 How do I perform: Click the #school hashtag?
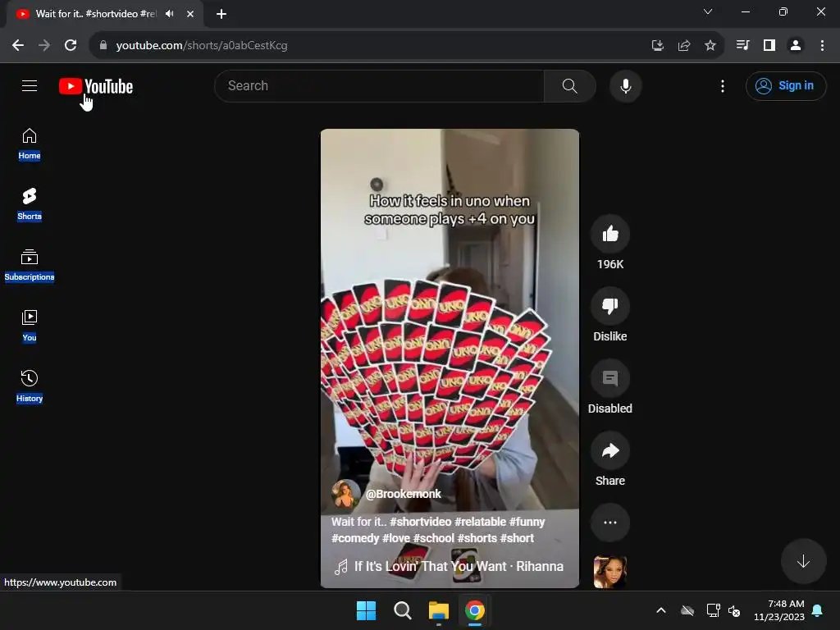(433, 538)
